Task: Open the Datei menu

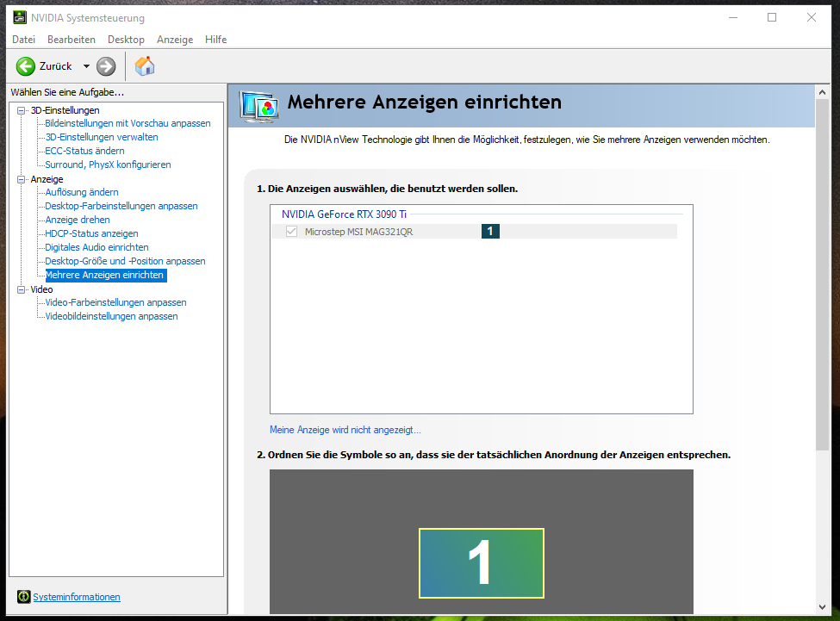Action: point(23,40)
